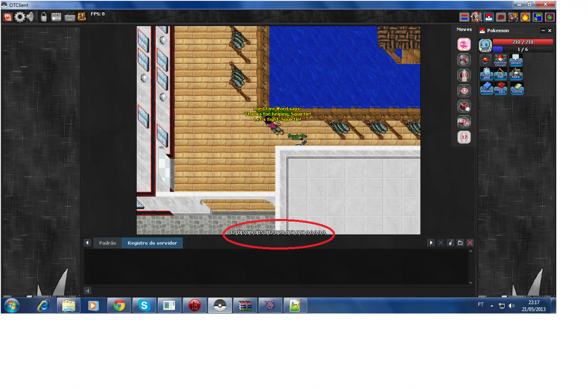Open WinRAR from the taskbar
This screenshot has width=588, height=390.
(x=245, y=305)
